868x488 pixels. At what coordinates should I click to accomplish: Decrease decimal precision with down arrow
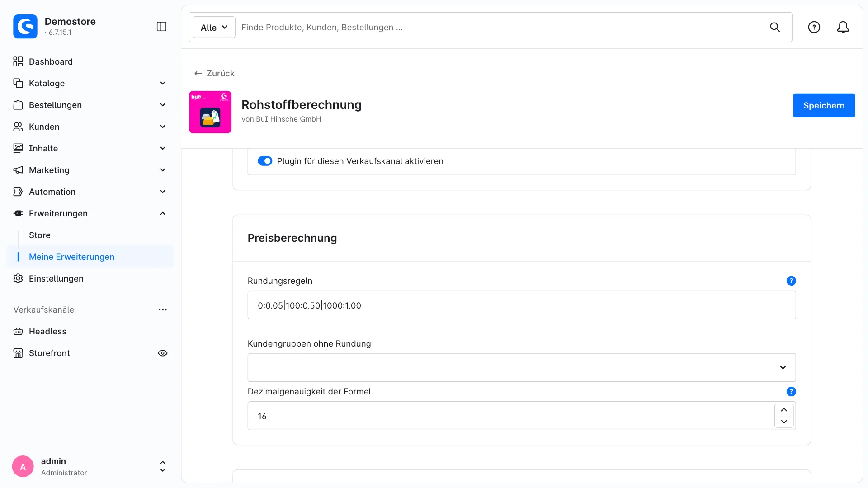coord(784,422)
